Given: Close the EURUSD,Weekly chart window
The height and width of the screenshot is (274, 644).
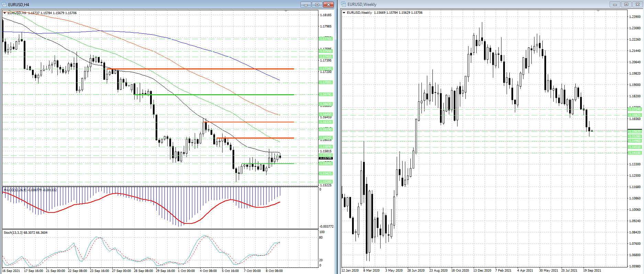Looking at the screenshot, I should tap(637, 4).
